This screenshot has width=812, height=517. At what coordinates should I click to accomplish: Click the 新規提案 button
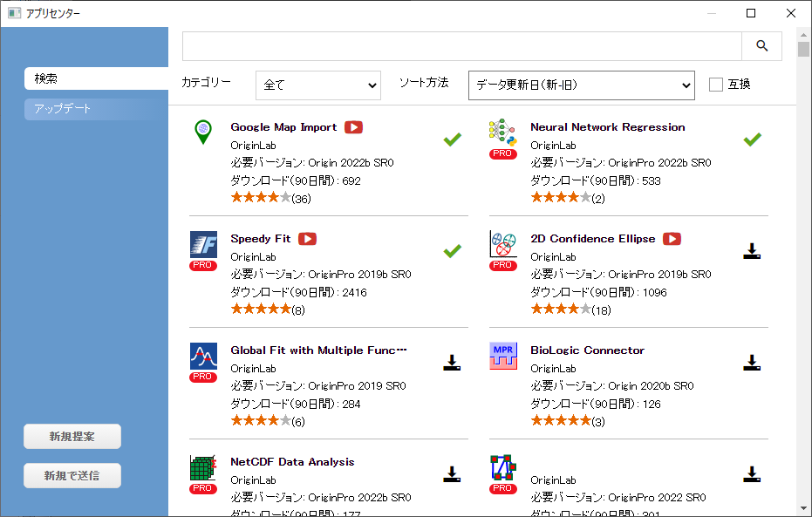(x=72, y=437)
